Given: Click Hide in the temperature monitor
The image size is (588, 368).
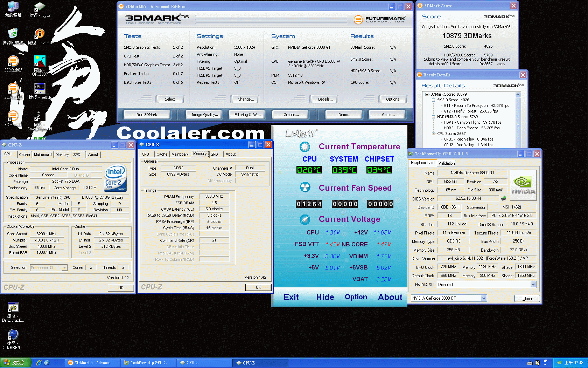Looking at the screenshot, I should tap(325, 297).
